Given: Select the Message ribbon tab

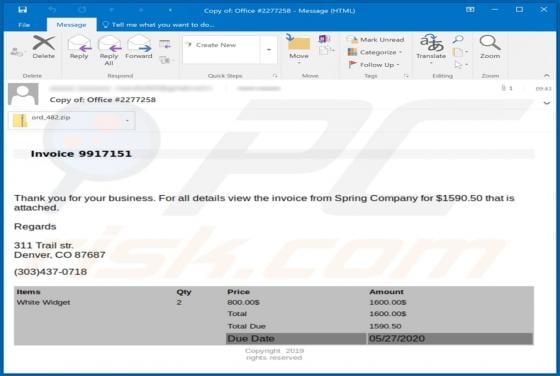Looking at the screenshot, I should coord(71,25).
